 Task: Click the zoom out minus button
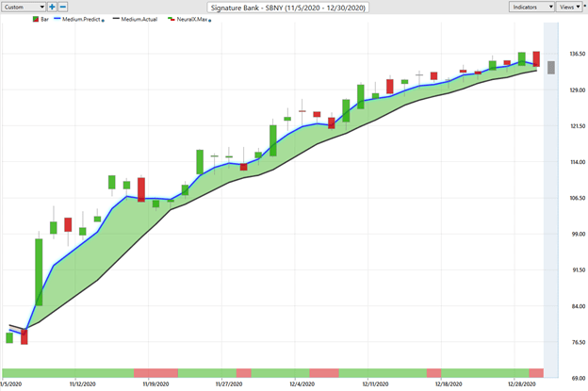[x=63, y=7]
